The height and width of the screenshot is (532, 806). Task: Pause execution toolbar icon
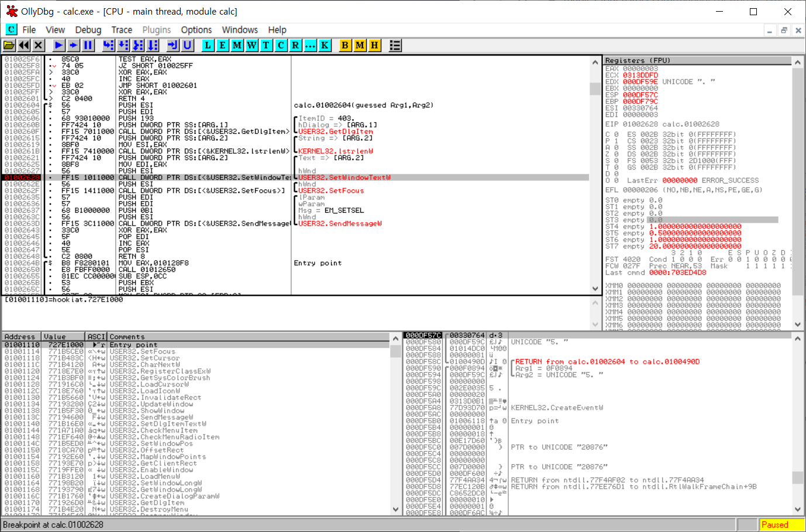[x=88, y=45]
